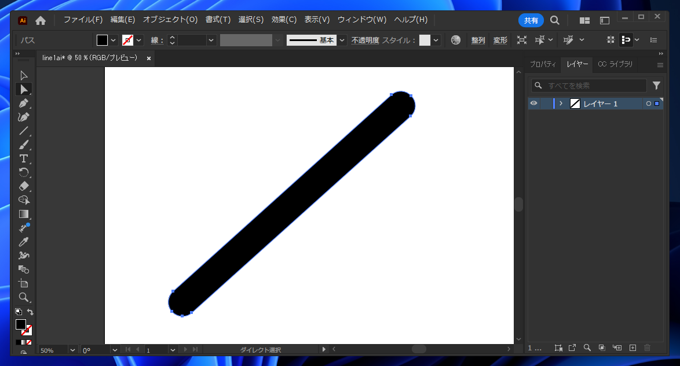This screenshot has width=680, height=366.
Task: Open Layers panel options menu icon
Action: point(660,65)
